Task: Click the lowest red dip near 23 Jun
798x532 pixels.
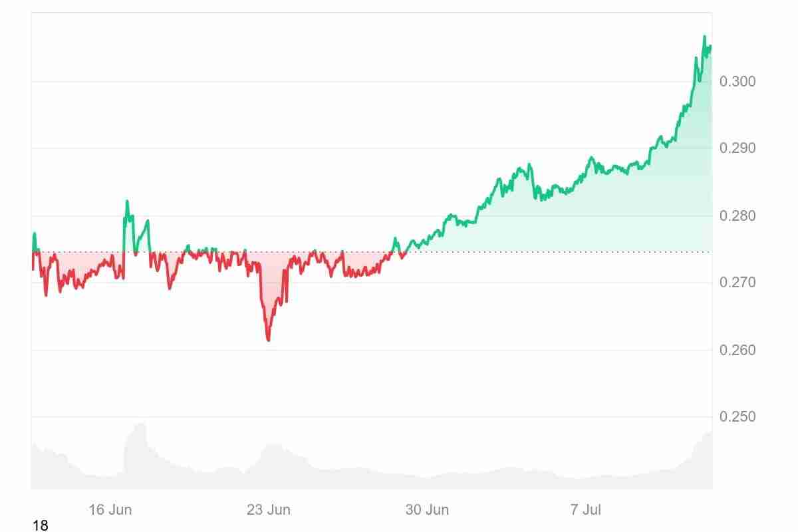Action: point(268,340)
